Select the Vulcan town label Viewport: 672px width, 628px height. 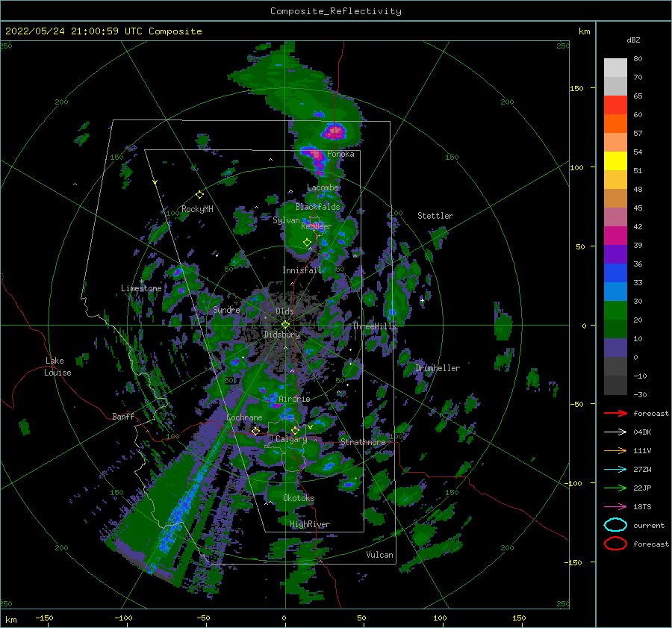(x=380, y=555)
